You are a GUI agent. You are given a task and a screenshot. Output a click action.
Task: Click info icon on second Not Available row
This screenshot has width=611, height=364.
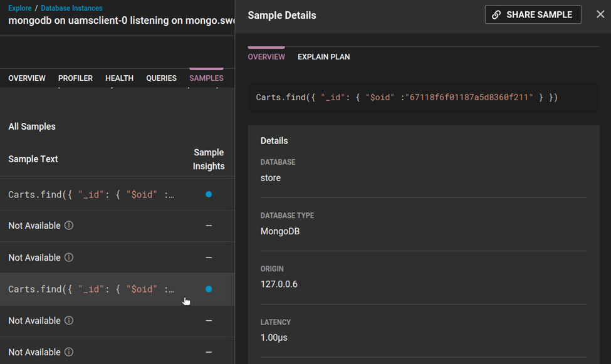tap(69, 257)
